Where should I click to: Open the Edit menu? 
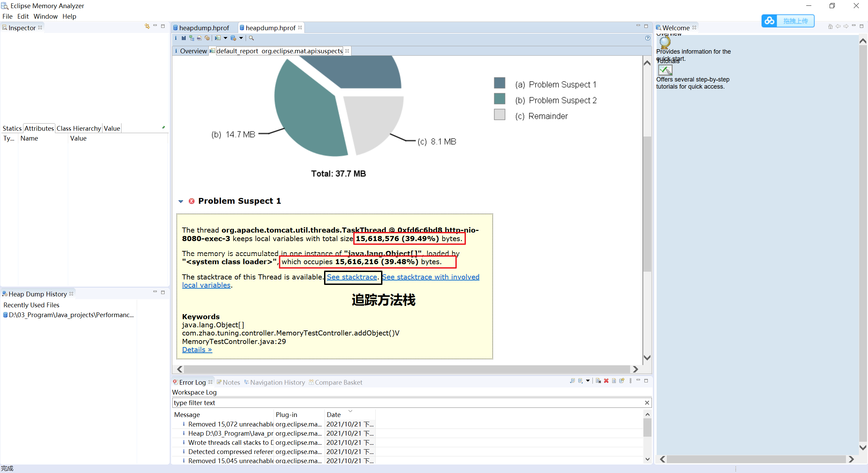pos(23,16)
